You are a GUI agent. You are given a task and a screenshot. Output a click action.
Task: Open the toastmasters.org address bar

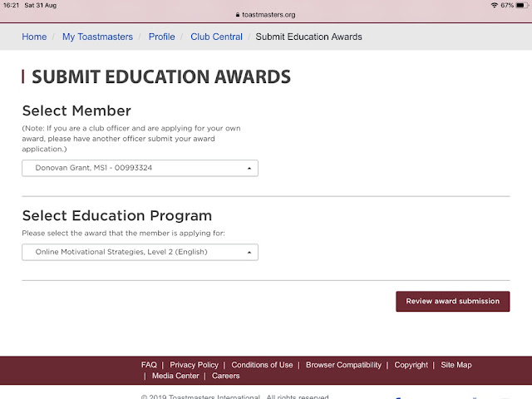click(x=265, y=15)
